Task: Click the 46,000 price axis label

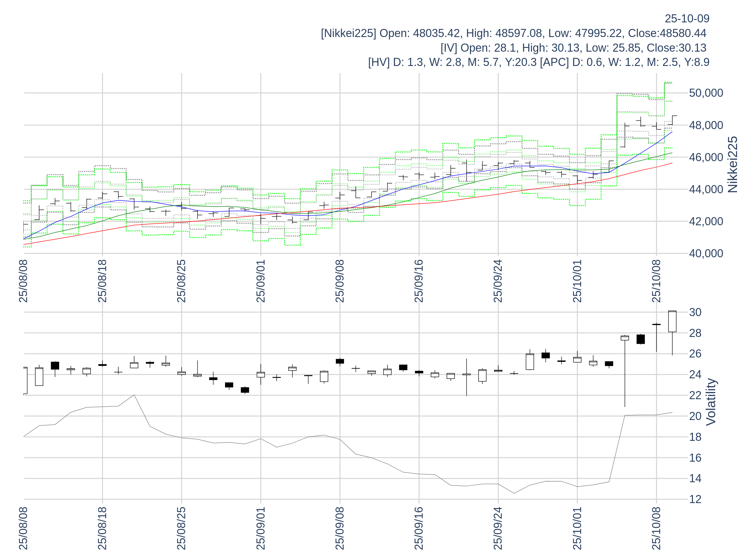Action: pyautogui.click(x=706, y=157)
